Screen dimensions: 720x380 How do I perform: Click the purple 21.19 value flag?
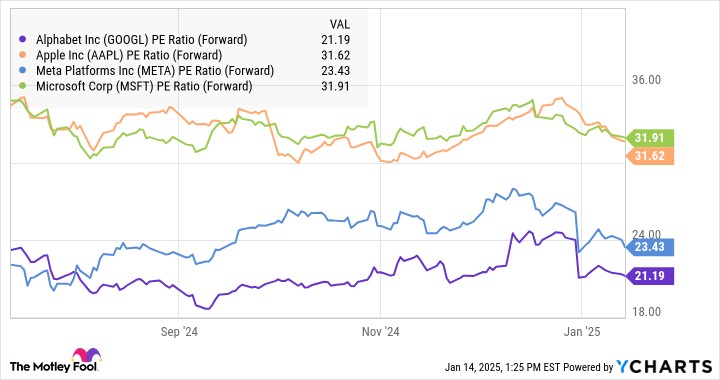(649, 276)
